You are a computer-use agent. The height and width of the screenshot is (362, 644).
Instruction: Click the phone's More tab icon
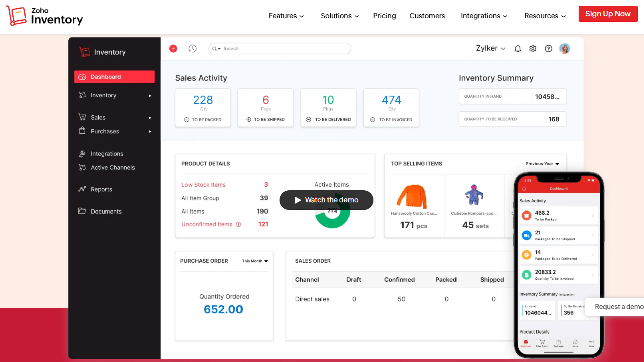(x=592, y=343)
